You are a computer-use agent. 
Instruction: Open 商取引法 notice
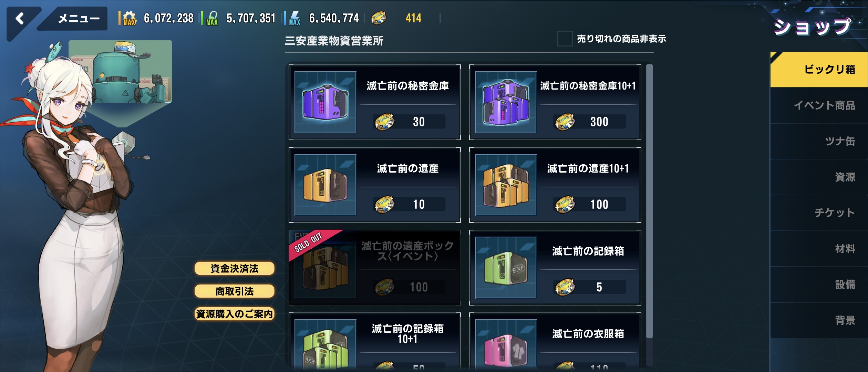[x=235, y=291]
